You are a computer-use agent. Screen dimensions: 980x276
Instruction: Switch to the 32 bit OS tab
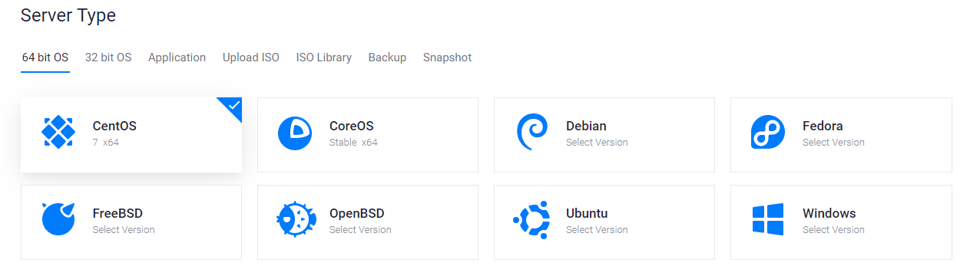point(108,58)
